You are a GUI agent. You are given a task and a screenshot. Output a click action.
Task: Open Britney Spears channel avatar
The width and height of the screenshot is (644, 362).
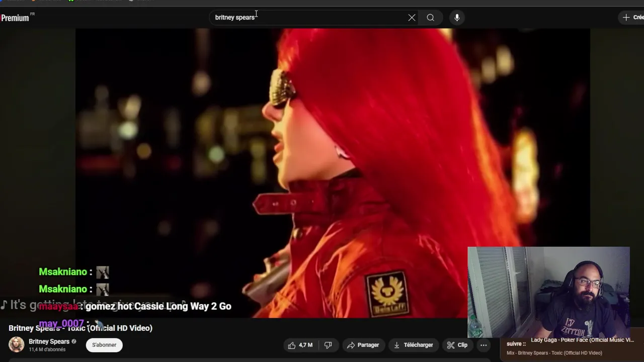click(16, 345)
